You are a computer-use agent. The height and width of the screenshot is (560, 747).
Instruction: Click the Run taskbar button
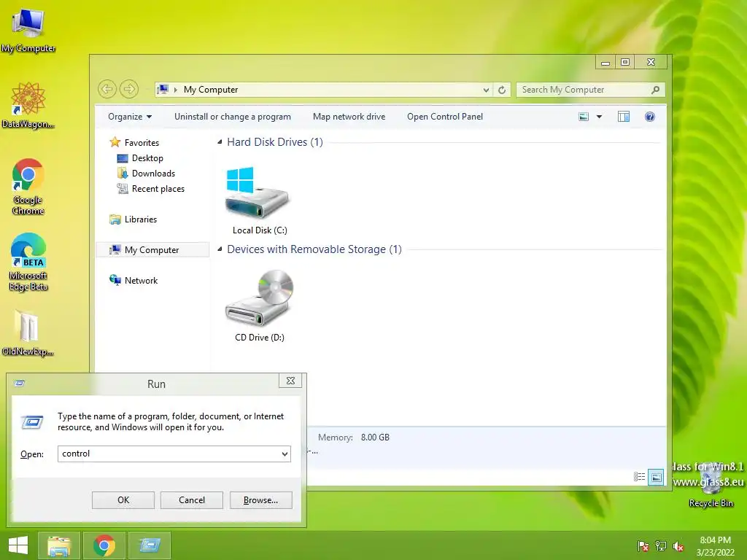150,545
